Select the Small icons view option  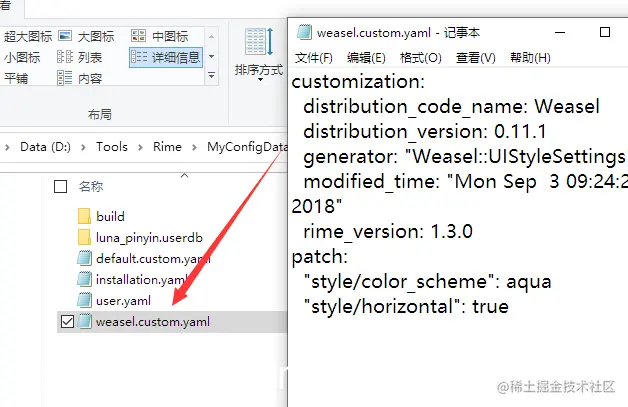(x=22, y=57)
